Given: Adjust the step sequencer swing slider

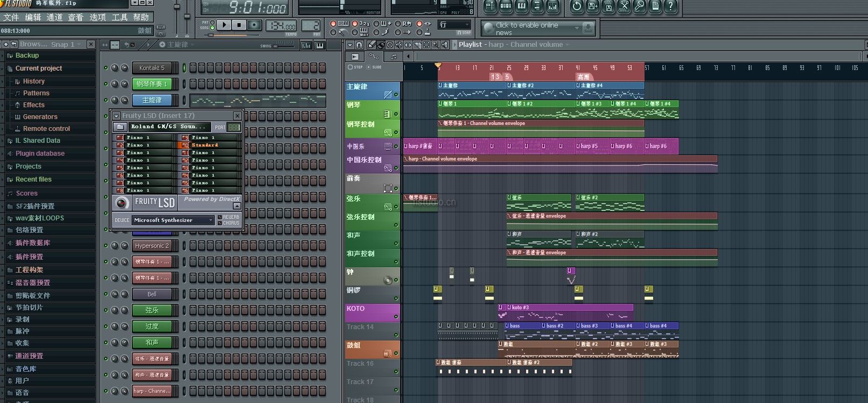Looking at the screenshot, I should point(285,45).
